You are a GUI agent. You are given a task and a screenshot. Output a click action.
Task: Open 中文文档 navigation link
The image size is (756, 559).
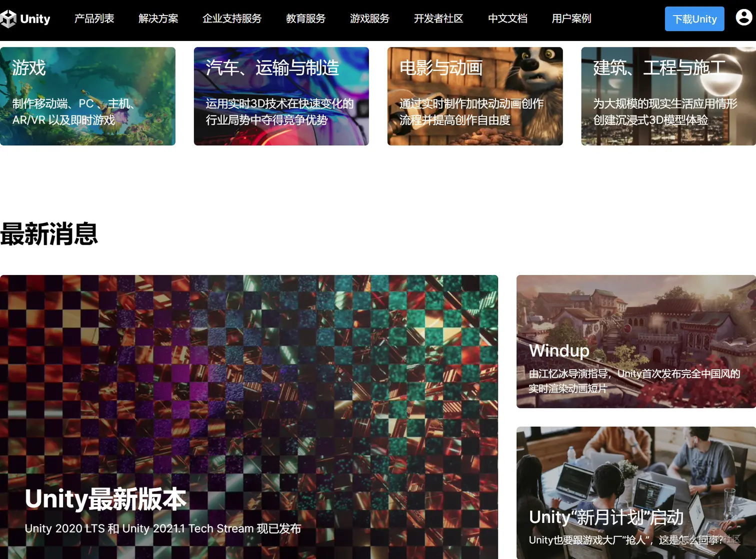click(507, 18)
